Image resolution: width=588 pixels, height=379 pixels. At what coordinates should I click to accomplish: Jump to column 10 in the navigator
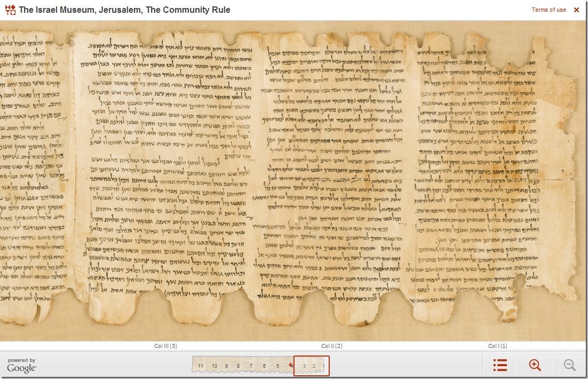(x=214, y=366)
